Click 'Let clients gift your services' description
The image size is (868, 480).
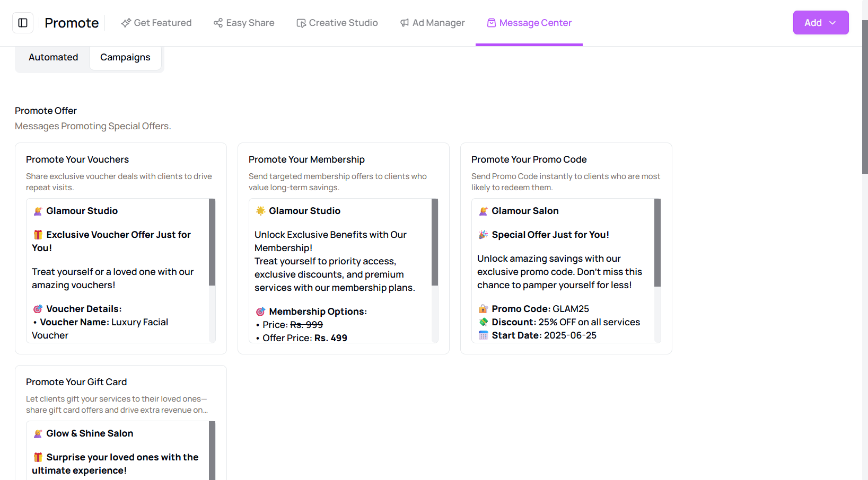(117, 404)
